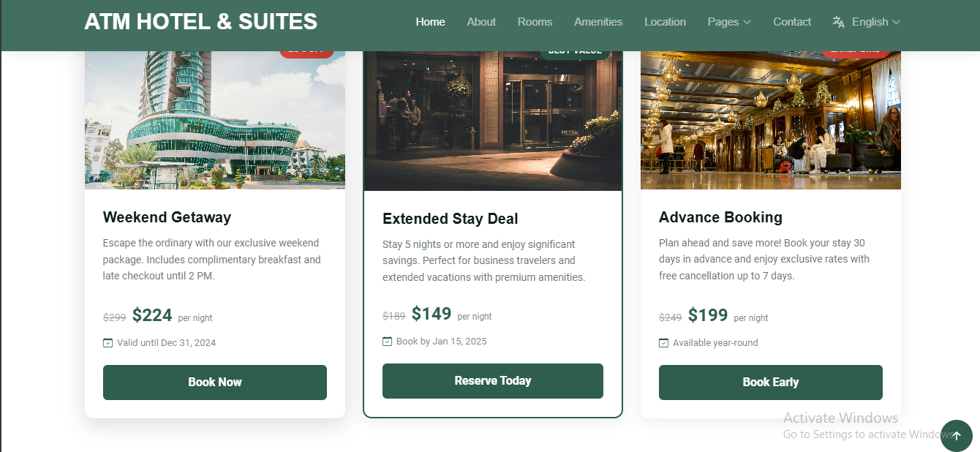Click calendar icon beside Available year-round
980x452 pixels.
(664, 342)
